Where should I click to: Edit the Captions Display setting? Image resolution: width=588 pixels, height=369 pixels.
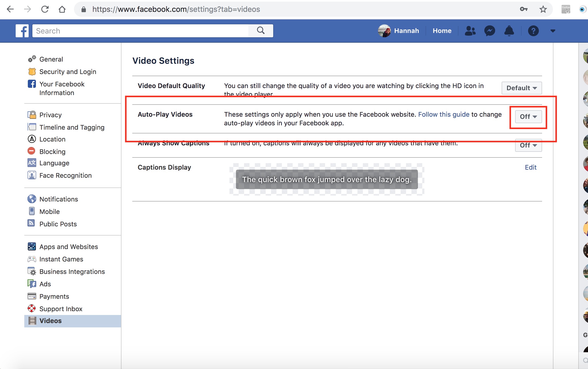tap(530, 167)
